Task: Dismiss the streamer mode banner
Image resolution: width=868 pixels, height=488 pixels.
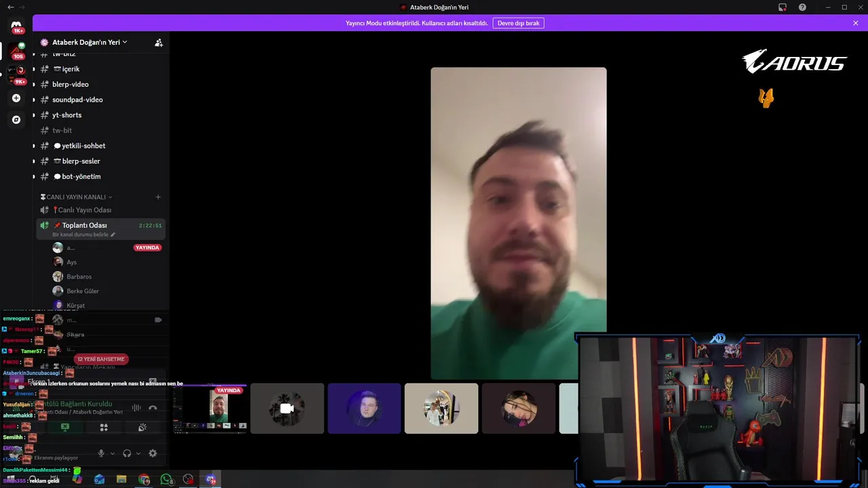Action: pyautogui.click(x=856, y=23)
